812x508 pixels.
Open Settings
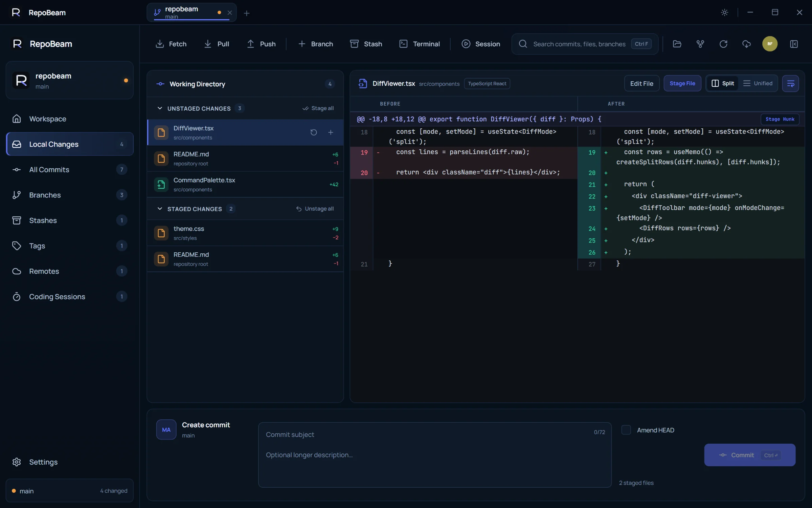[x=70, y=462]
